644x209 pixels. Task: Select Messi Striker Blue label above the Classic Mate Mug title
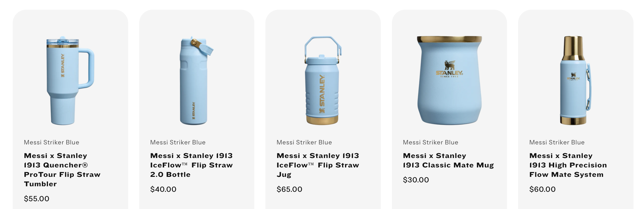[x=430, y=142]
